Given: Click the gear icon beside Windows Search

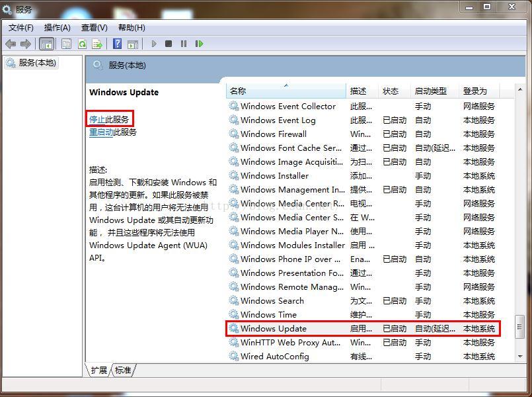Looking at the screenshot, I should point(234,300).
